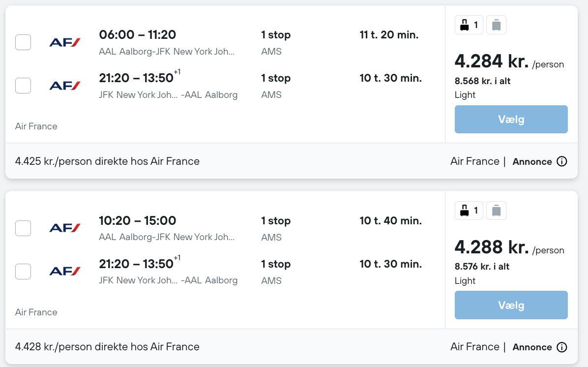Open the info icon beside the first Annonce
588x367 pixels.
coord(562,161)
